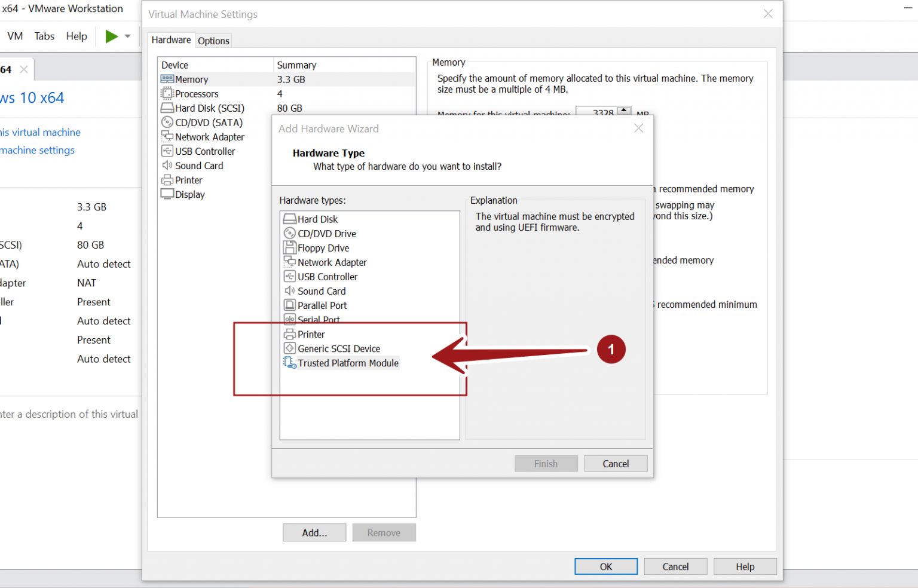The height and width of the screenshot is (588, 918).
Task: Open power options dropdown arrow beside play
Action: 127,36
